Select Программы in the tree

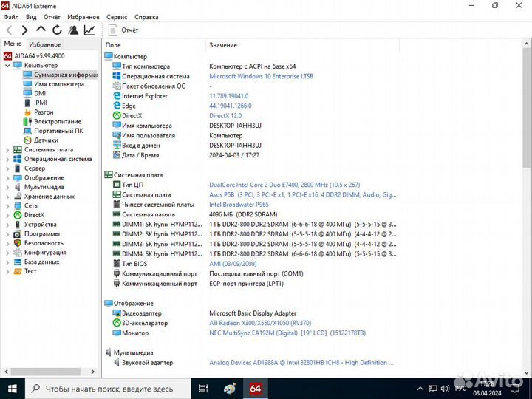click(x=41, y=233)
